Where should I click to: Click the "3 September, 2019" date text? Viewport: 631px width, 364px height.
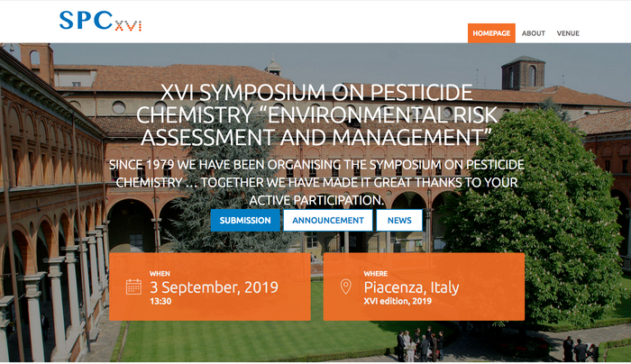pyautogui.click(x=214, y=287)
